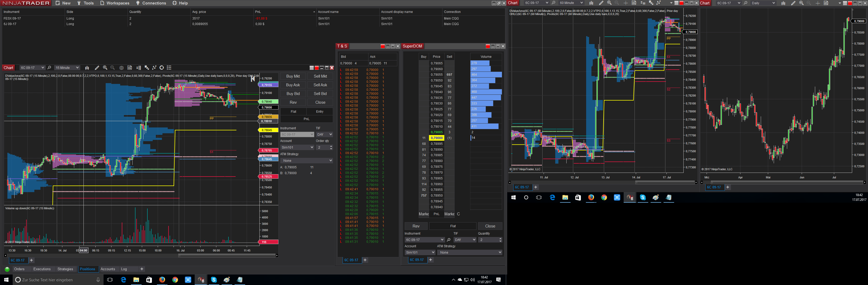868x285 pixels.
Task: Click Rev button in Chart Trader
Action: tap(293, 103)
